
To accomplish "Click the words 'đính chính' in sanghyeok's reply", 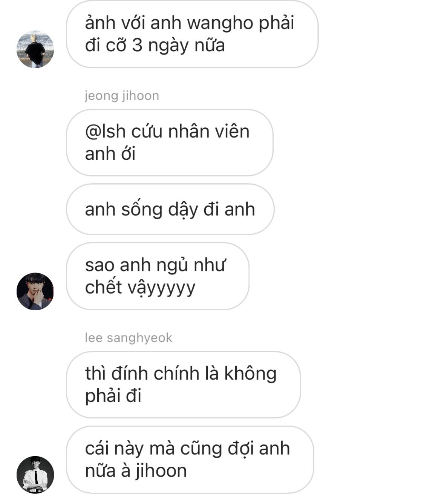I will [153, 374].
